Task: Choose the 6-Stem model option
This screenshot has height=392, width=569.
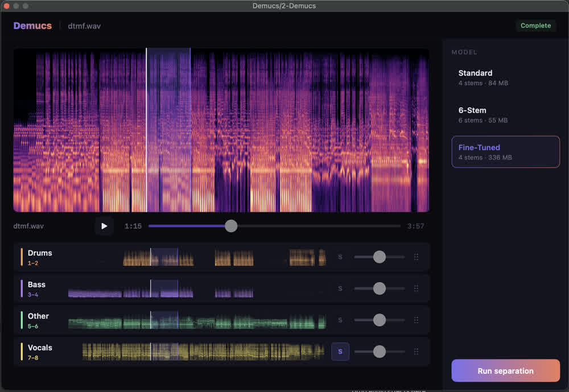Action: [505, 115]
